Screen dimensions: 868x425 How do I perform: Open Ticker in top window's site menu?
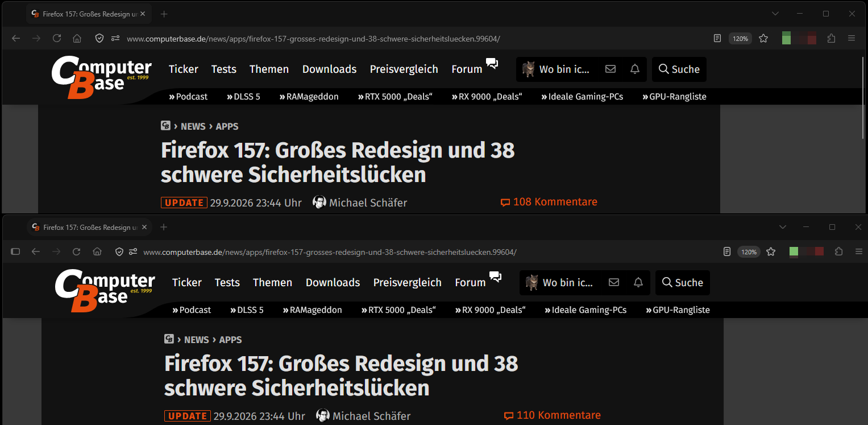click(183, 69)
